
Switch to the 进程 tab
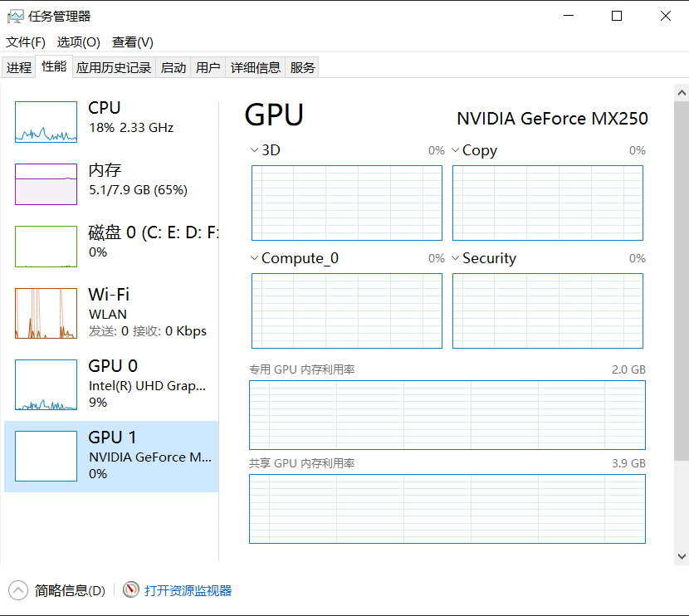click(x=18, y=67)
